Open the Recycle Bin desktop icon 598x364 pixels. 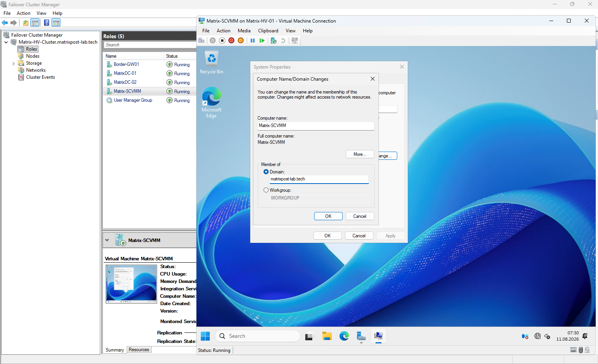tap(212, 62)
